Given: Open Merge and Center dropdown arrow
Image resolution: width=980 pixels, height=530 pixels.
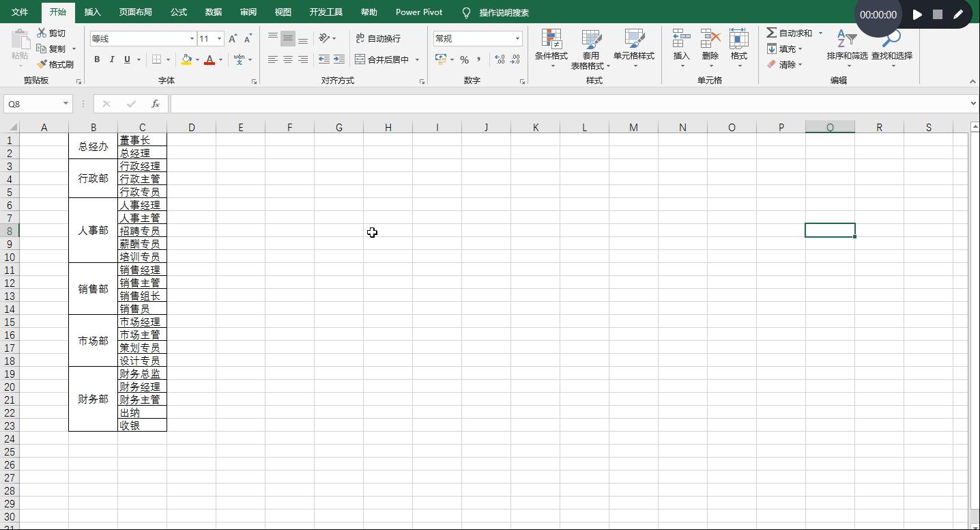Looking at the screenshot, I should (x=417, y=59).
